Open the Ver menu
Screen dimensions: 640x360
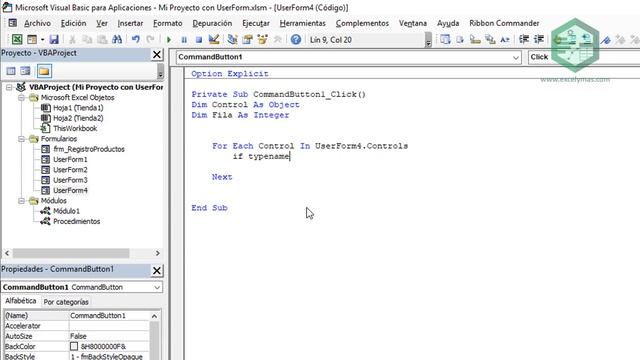pos(102,23)
